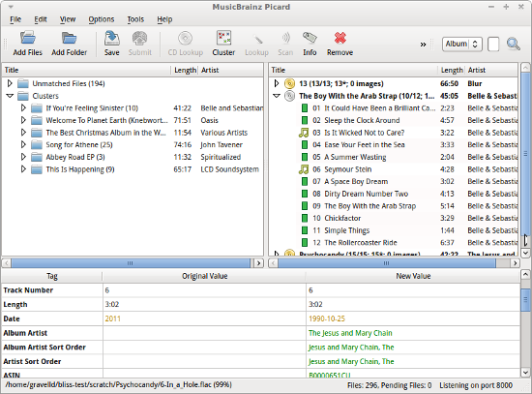Click right pane scroll-down arrow
Screen dimensions: 532x394
525,253
